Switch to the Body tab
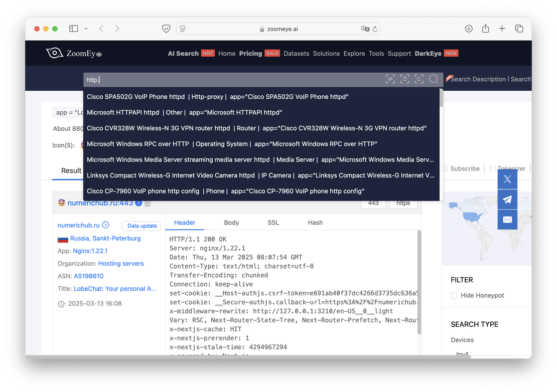This screenshot has width=557, height=392. (231, 223)
